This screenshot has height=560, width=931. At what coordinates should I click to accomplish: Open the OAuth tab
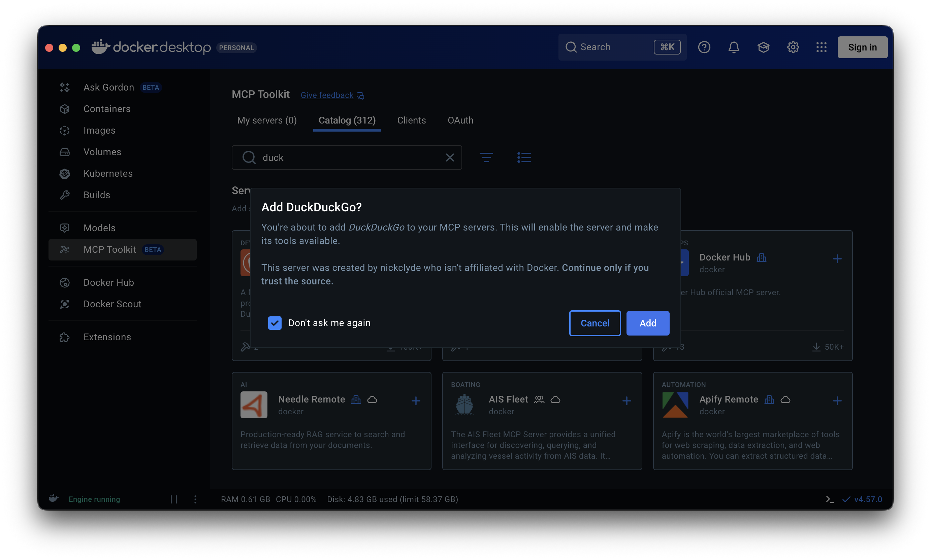pos(460,120)
